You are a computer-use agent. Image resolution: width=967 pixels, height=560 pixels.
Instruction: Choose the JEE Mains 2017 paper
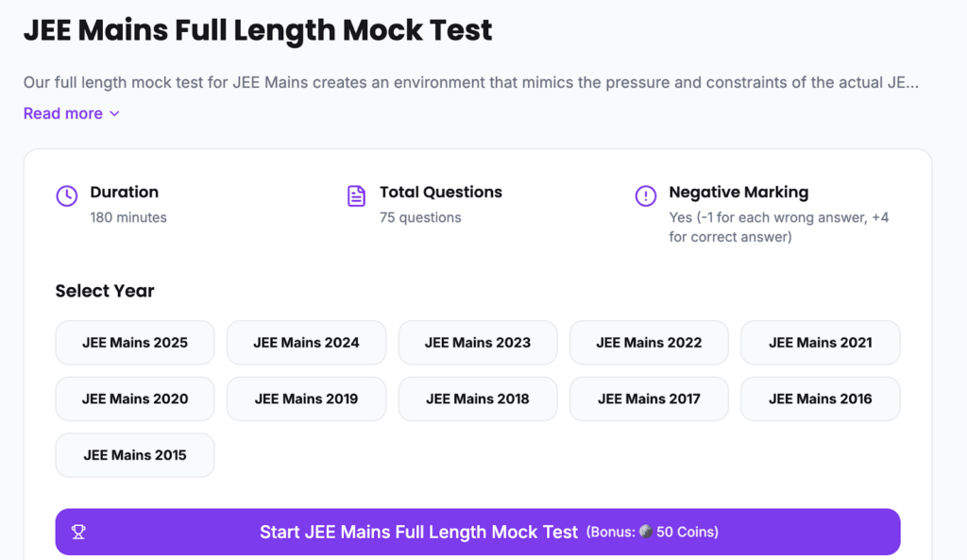(x=649, y=399)
